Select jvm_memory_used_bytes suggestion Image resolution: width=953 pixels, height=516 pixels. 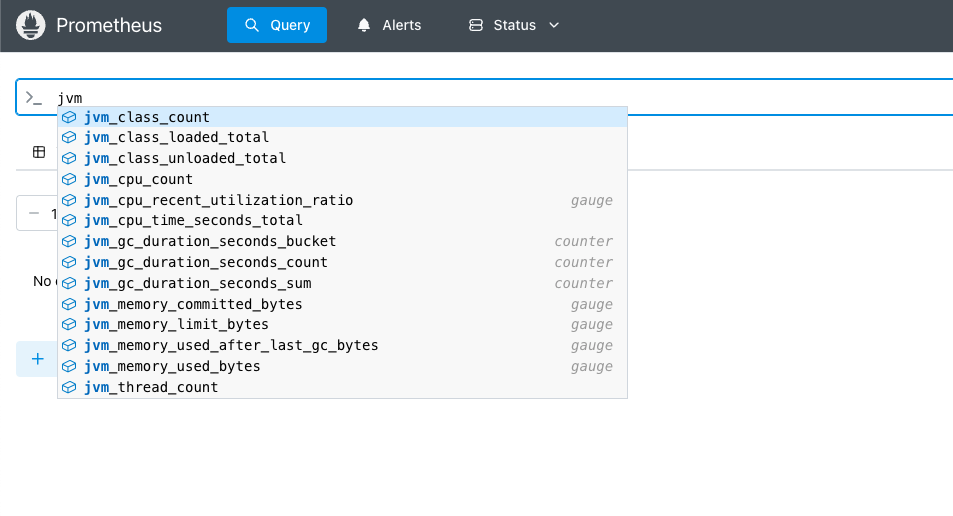coord(342,366)
